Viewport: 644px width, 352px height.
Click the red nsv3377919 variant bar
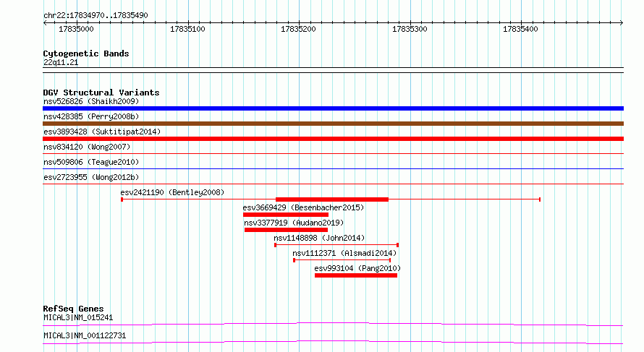(286, 230)
